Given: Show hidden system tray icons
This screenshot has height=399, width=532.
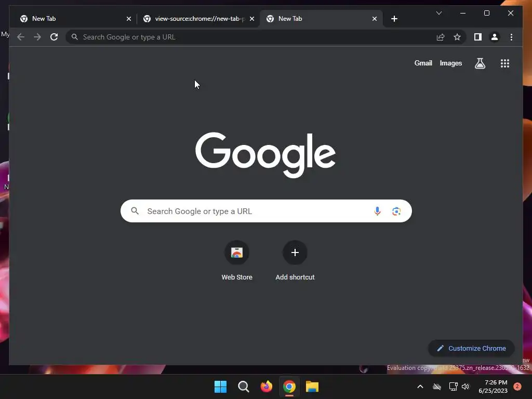Looking at the screenshot, I should point(420,387).
